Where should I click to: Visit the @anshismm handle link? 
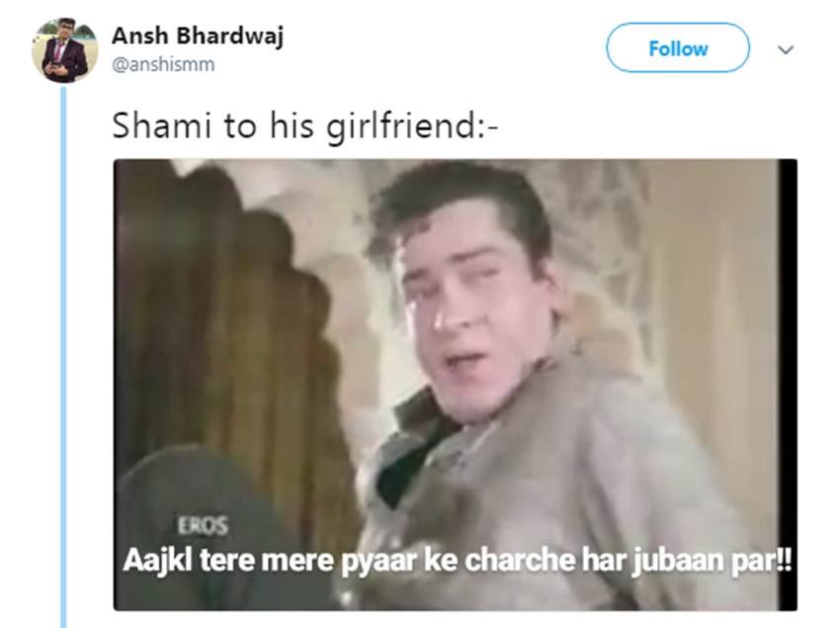(163, 65)
